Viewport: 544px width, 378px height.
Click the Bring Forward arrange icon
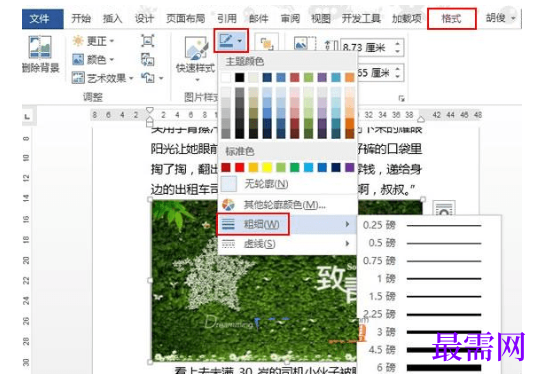click(x=266, y=43)
